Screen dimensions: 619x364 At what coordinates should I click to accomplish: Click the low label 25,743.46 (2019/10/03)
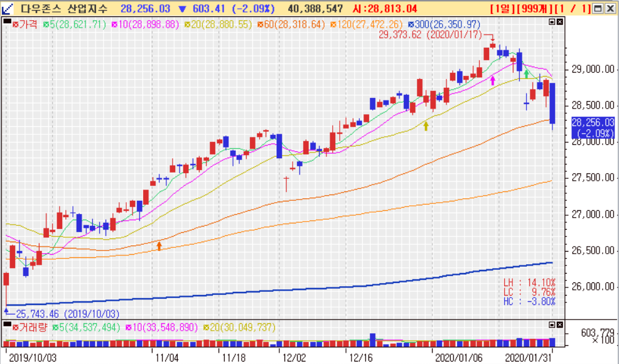[x=68, y=314]
